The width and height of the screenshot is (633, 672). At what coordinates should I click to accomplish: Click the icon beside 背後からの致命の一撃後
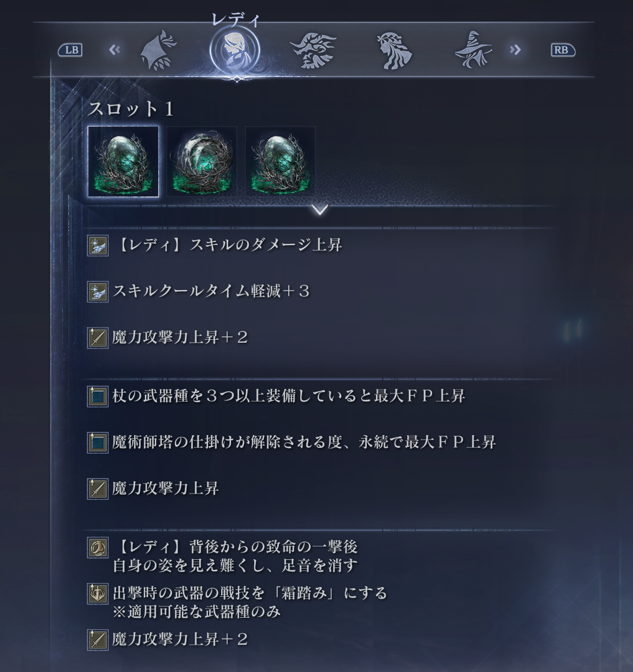tap(98, 548)
